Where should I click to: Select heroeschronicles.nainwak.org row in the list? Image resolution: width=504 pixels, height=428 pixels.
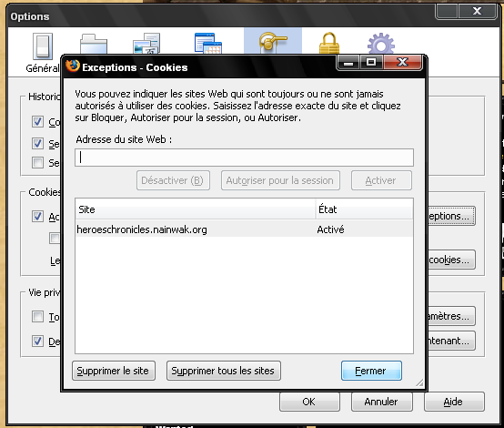[x=244, y=229]
